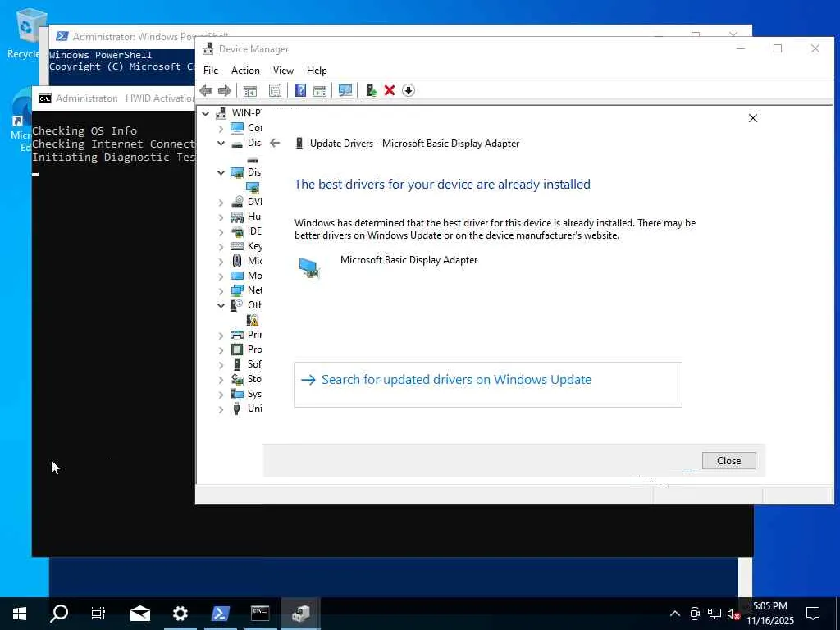The height and width of the screenshot is (630, 840).
Task: Click the Back arrow in Device Manager toolbar
Action: [206, 90]
